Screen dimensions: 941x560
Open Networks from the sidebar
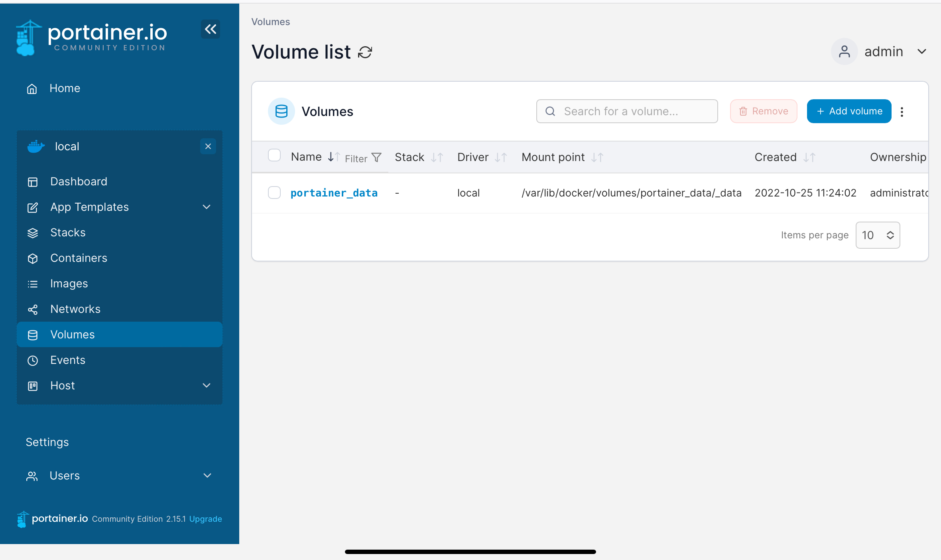[75, 309]
